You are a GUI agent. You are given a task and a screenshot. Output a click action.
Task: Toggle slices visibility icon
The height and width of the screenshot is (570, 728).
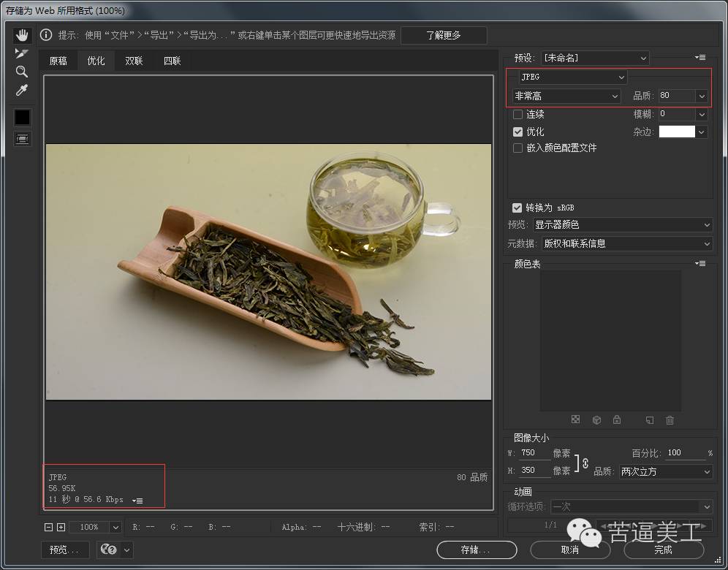pos(22,139)
